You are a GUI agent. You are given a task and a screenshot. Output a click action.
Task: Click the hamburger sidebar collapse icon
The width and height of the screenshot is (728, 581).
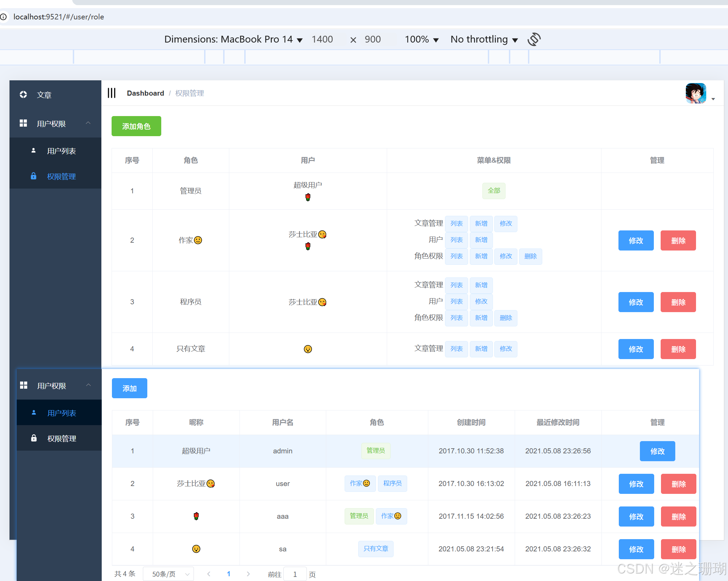[112, 93]
